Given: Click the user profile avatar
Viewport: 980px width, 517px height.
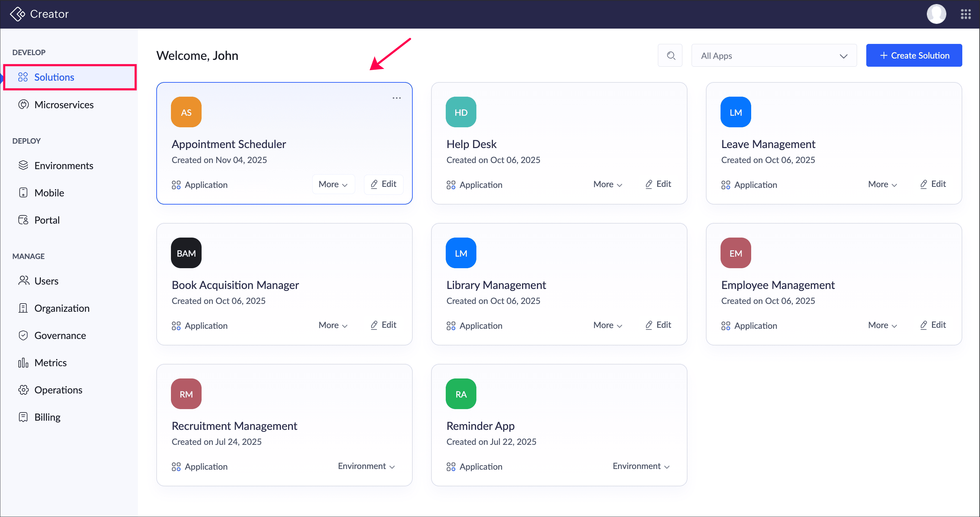Looking at the screenshot, I should [936, 14].
